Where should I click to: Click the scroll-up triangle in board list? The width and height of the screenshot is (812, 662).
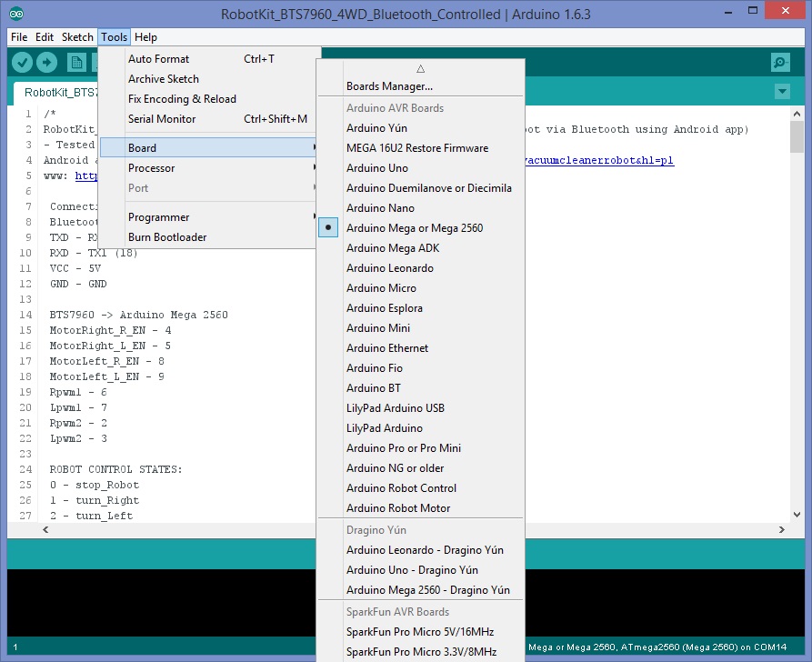pyautogui.click(x=420, y=68)
